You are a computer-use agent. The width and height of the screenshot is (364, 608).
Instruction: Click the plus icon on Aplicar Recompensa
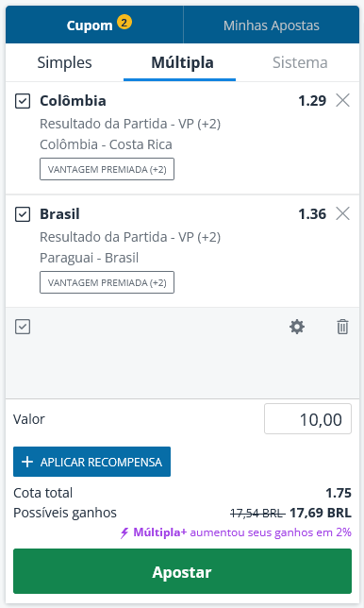pos(27,462)
